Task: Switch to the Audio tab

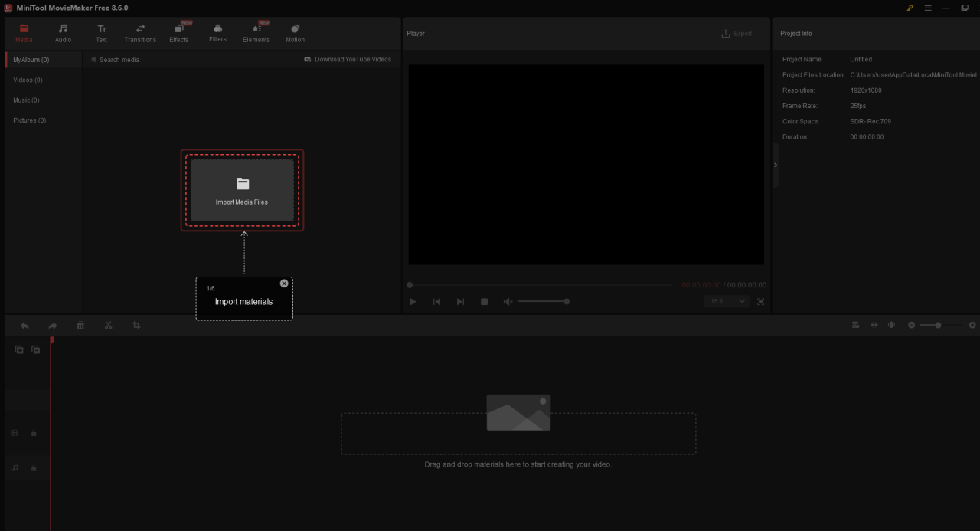Action: coord(63,33)
